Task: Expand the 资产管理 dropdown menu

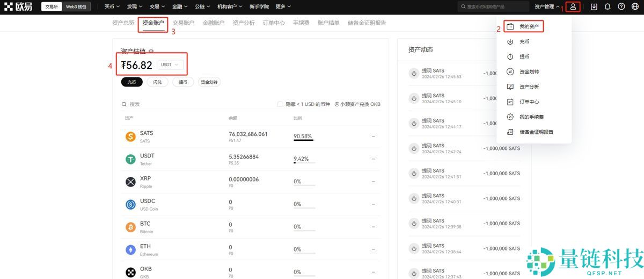Action: pos(547,7)
